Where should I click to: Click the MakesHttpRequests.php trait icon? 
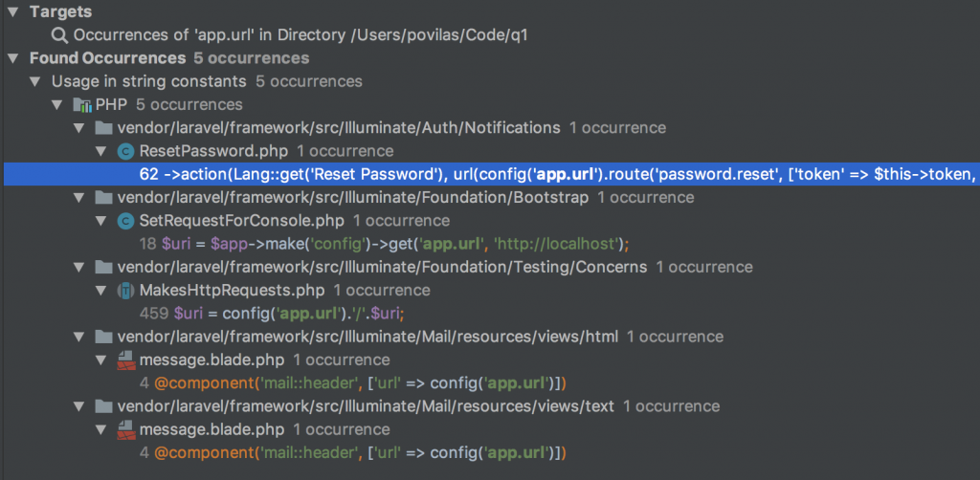pyautogui.click(x=125, y=291)
